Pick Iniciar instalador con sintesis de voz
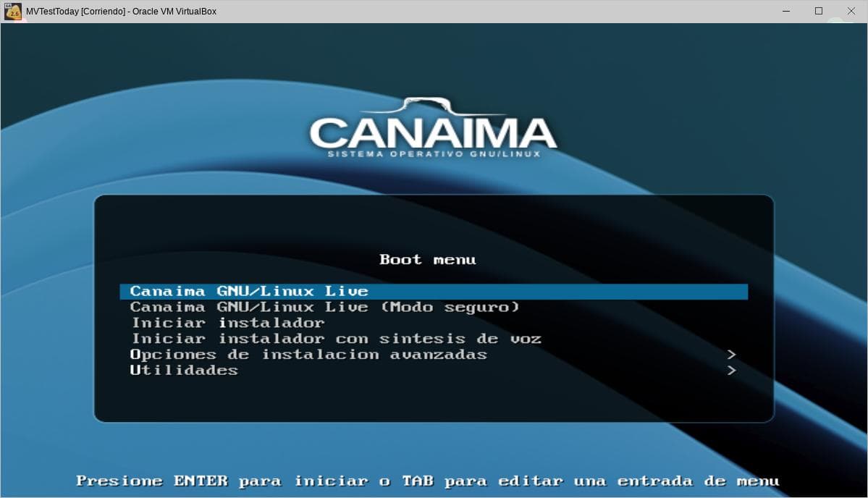The height and width of the screenshot is (498, 868). [336, 339]
